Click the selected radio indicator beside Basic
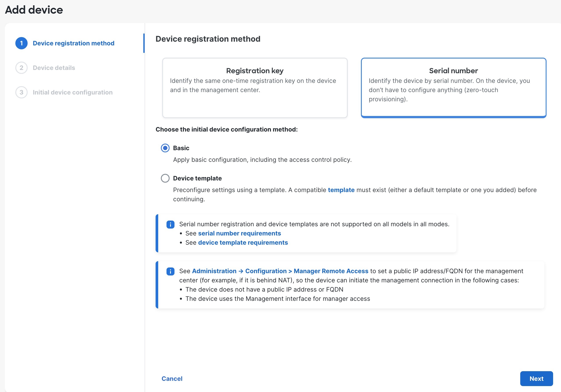Viewport: 561px width, 392px height. 165,148
